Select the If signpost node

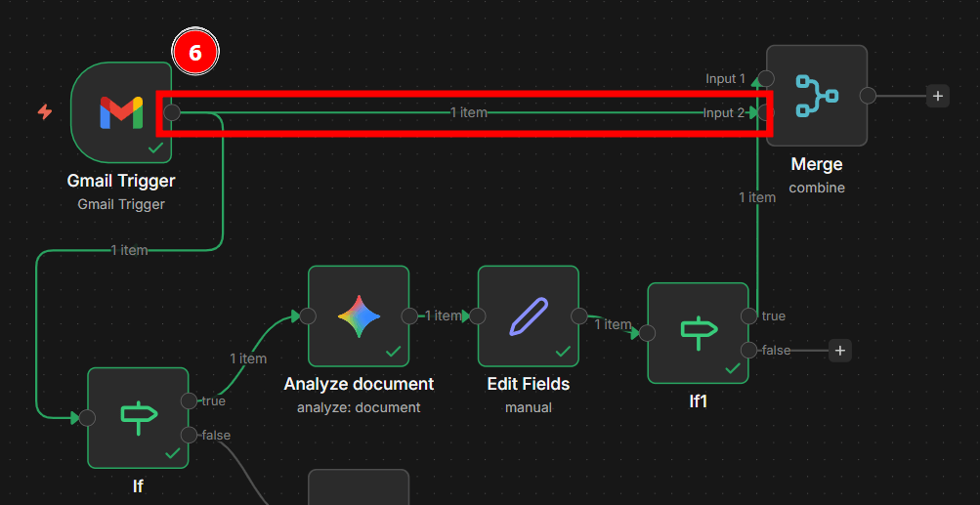tap(138, 417)
